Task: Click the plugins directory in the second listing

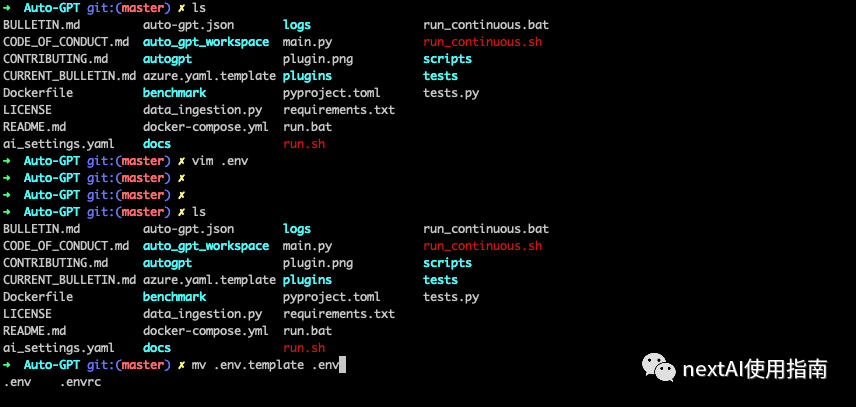Action: [307, 280]
